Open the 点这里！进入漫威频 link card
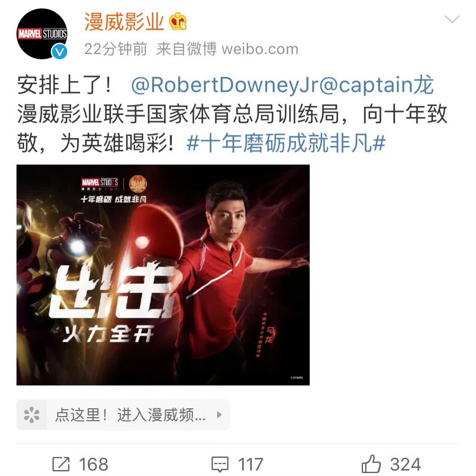The height and width of the screenshot is (476, 476). pos(123,415)
